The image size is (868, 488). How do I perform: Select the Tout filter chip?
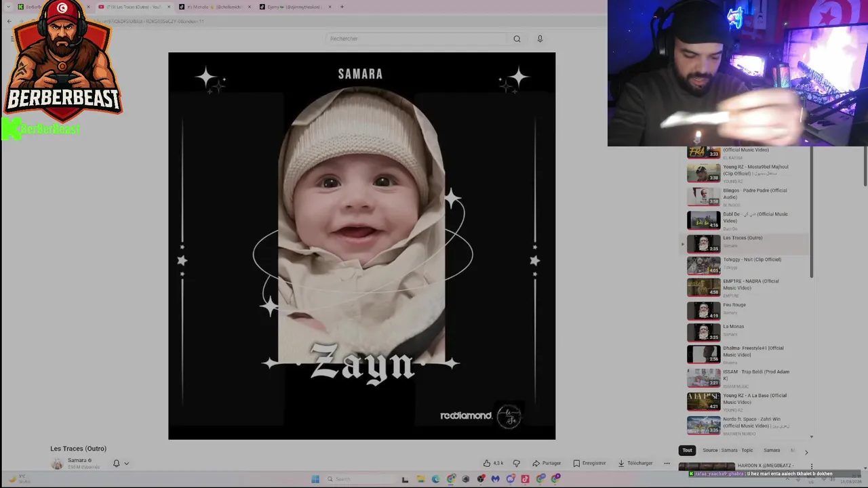(687, 450)
